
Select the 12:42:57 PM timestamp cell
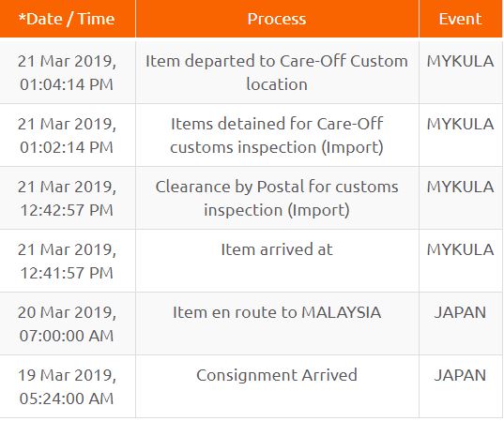pos(67,198)
